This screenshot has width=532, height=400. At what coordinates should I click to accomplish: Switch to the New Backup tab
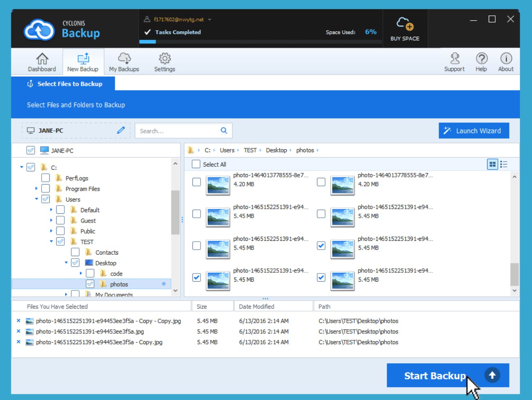[x=83, y=62]
